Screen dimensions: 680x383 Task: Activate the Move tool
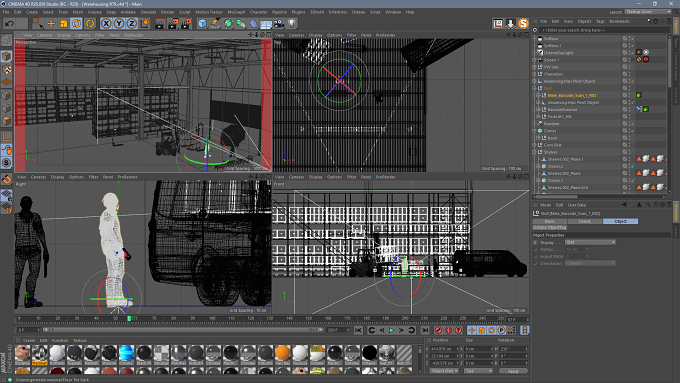point(51,23)
